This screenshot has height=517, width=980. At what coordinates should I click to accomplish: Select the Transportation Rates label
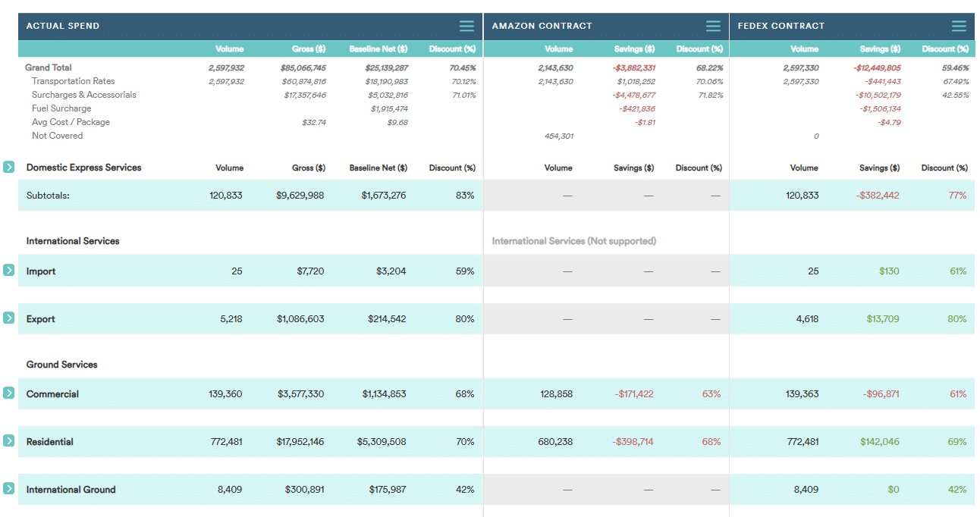click(x=73, y=81)
